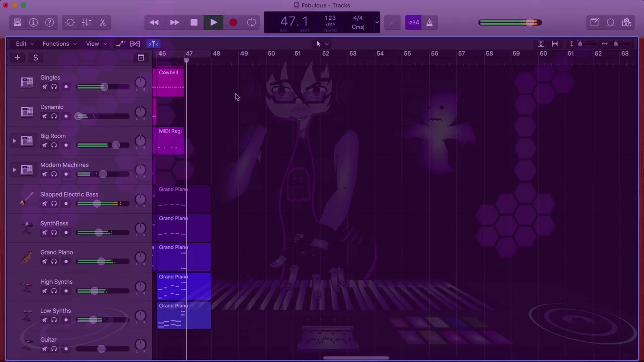This screenshot has width=644, height=362.
Task: Solo the Big Room track
Action: click(x=54, y=145)
